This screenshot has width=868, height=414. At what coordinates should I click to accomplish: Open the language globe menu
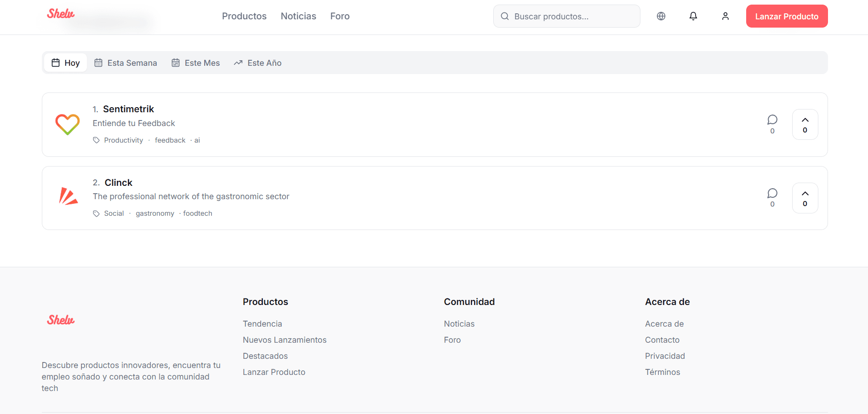click(661, 16)
